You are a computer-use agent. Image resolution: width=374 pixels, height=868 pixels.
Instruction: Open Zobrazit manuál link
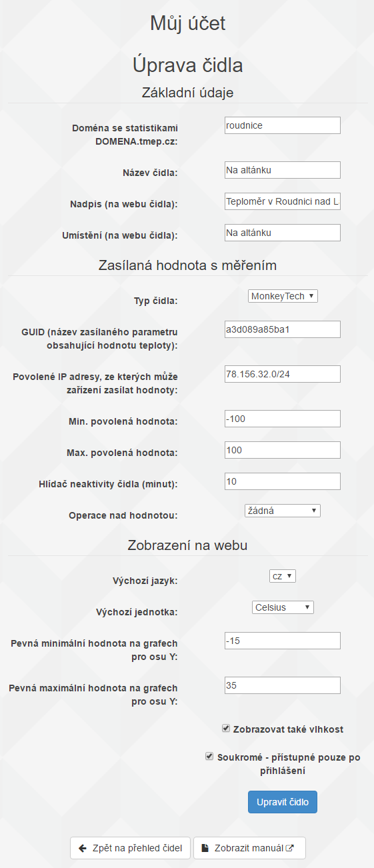249,849
